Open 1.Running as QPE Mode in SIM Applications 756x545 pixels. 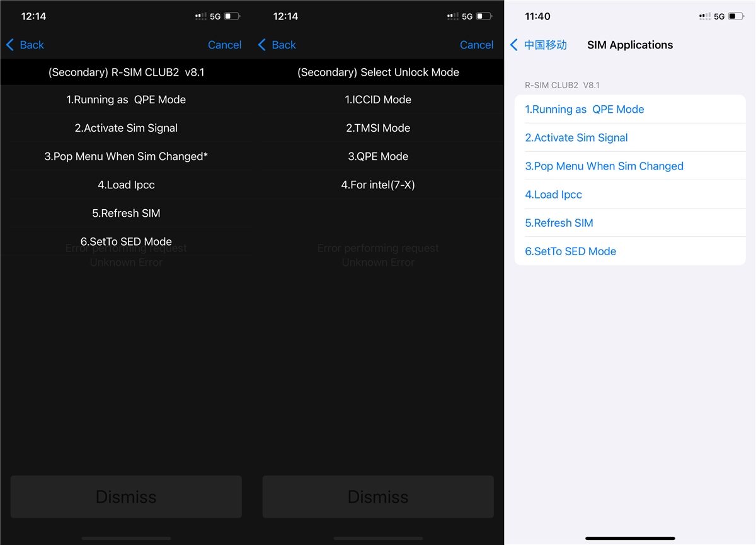point(630,109)
